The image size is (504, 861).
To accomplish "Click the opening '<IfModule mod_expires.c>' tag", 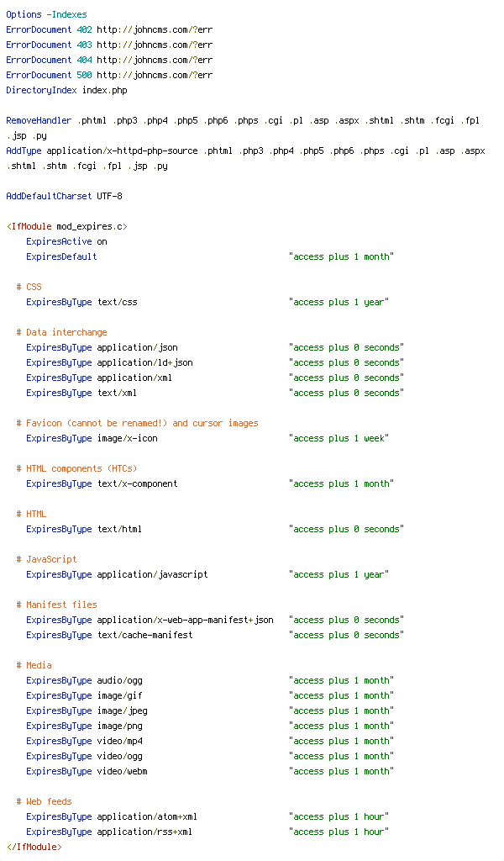I will (67, 226).
